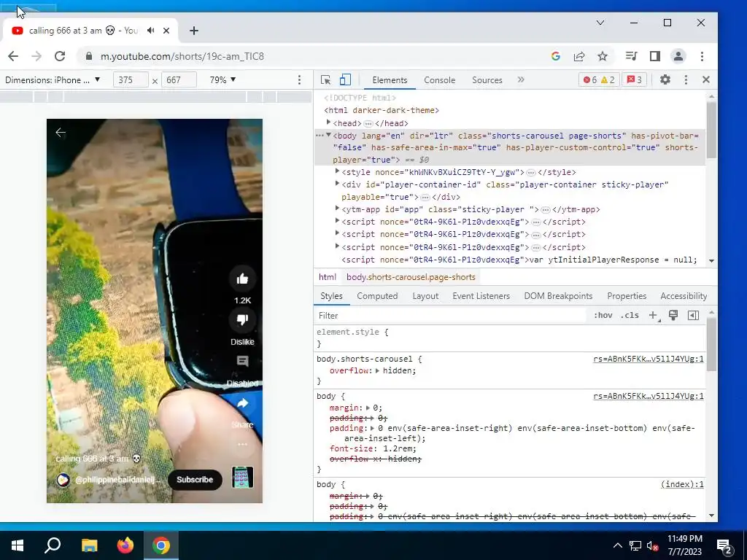Open device toolbar more options menu
This screenshot has height=560, width=747.
(299, 80)
